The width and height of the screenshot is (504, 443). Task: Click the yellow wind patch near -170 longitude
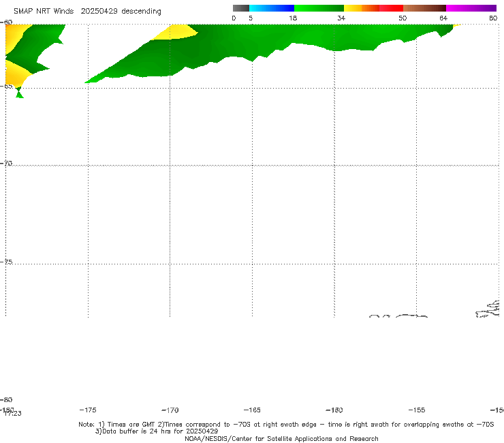[x=175, y=33]
